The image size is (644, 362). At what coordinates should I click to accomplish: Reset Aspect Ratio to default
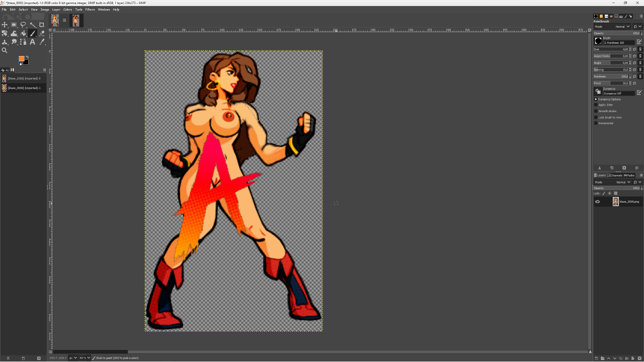pos(634,56)
